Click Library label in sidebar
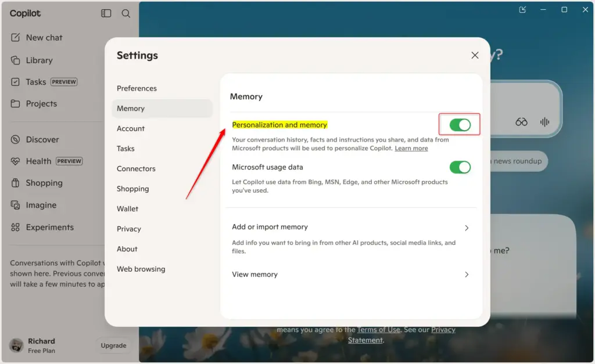 tap(39, 60)
